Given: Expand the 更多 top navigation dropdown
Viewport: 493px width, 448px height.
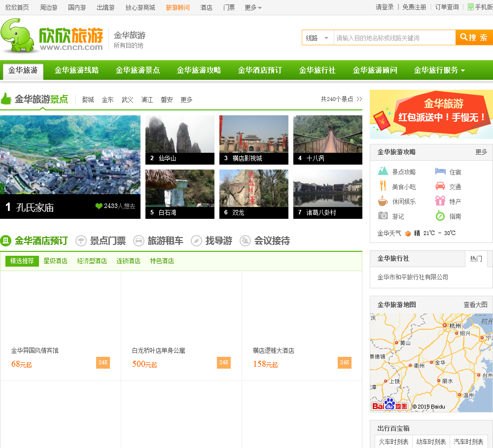Looking at the screenshot, I should click(253, 7).
